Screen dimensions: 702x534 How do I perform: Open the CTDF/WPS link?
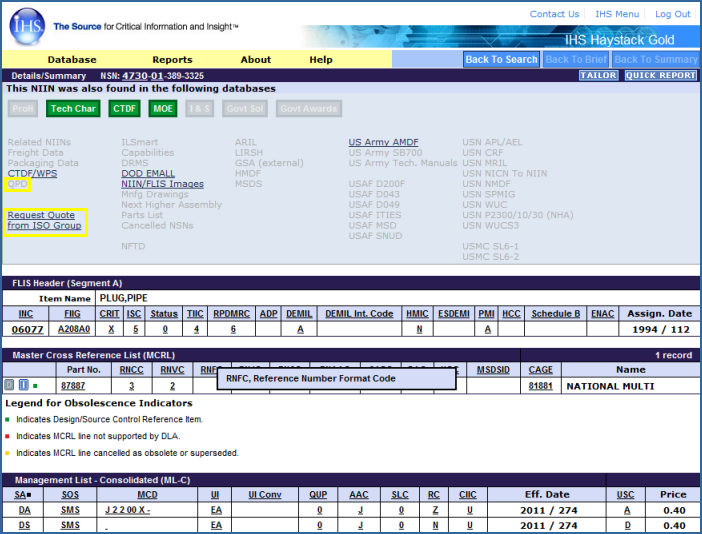point(32,174)
